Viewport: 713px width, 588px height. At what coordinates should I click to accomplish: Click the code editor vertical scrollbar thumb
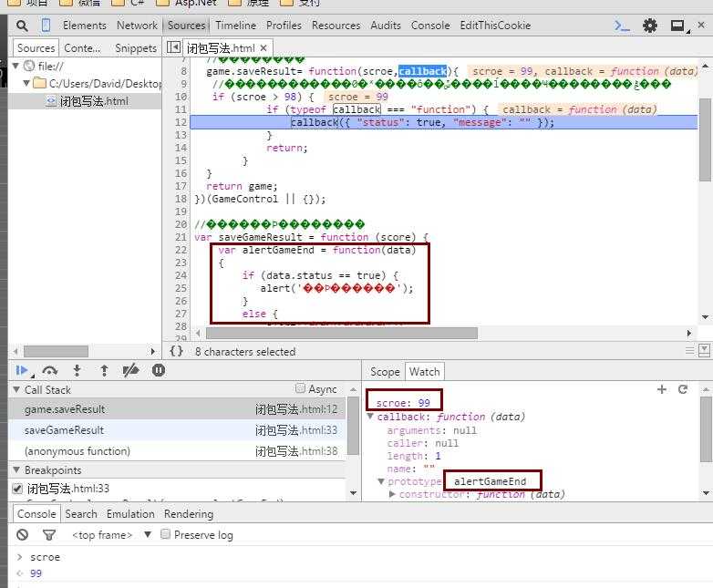click(705, 139)
